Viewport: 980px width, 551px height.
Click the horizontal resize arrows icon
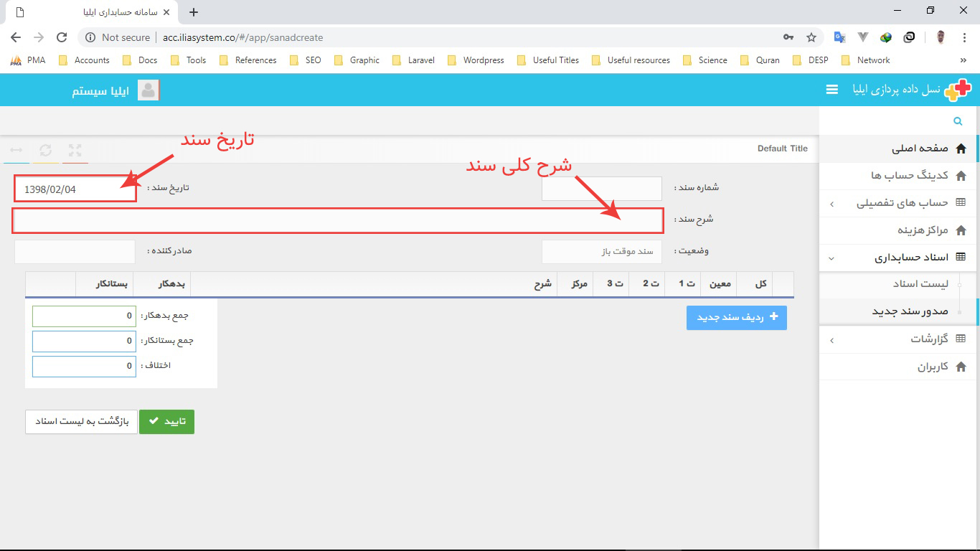[16, 151]
